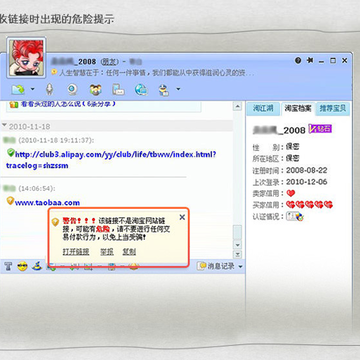This screenshot has height=360, width=360.
Task: Click the police officer report icon
Action: point(164,89)
